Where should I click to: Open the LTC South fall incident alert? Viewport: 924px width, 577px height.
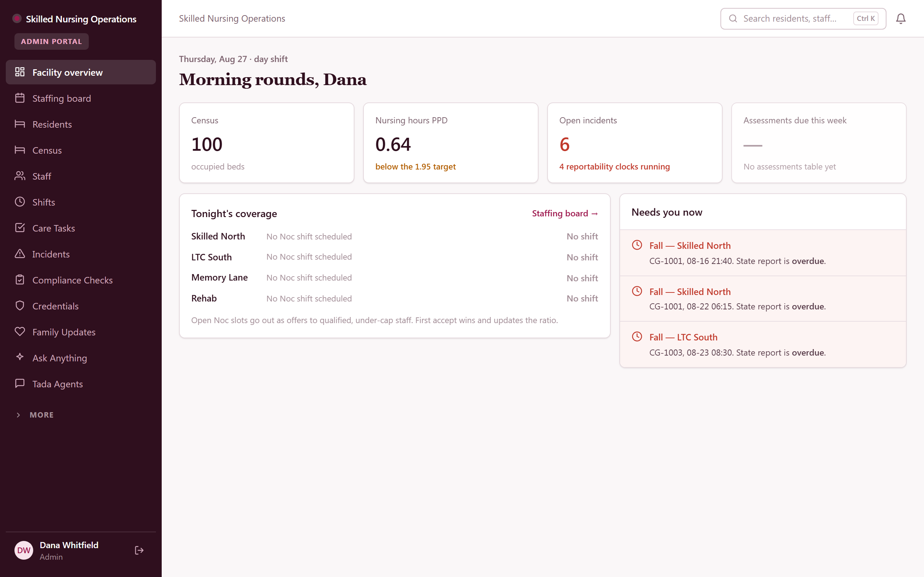(763, 345)
